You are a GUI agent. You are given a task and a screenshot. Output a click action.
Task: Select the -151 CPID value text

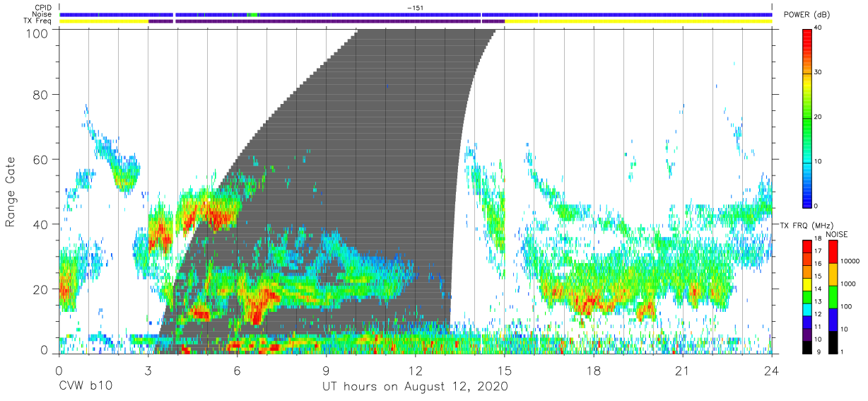point(416,8)
